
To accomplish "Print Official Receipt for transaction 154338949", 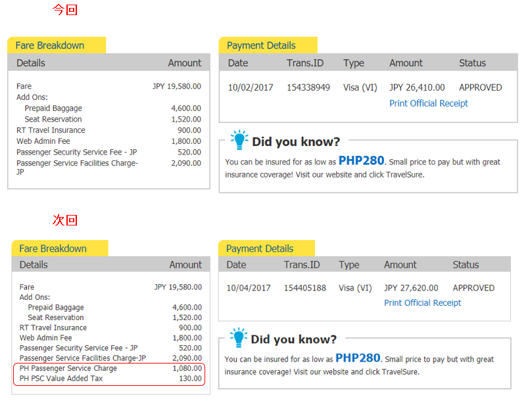I will coord(428,103).
